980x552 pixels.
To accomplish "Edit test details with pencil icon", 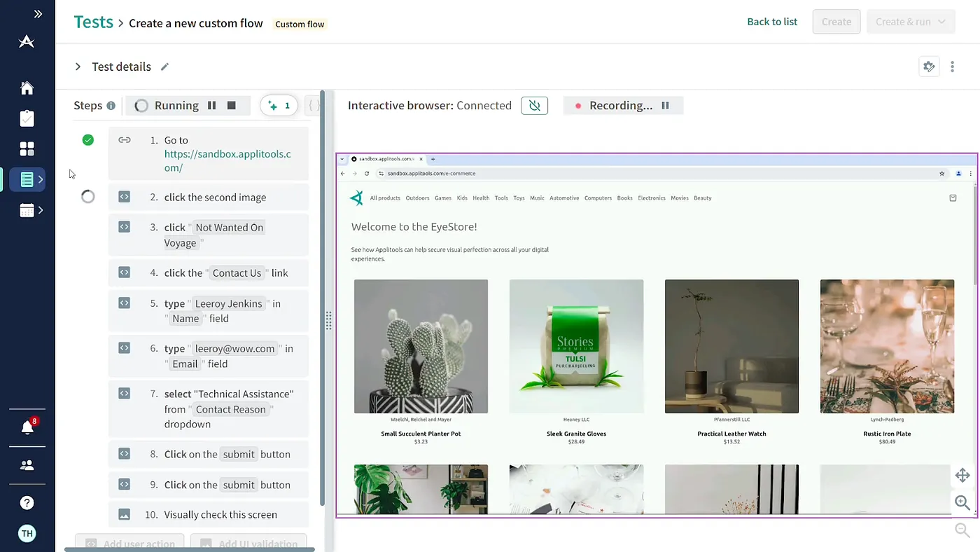I will [x=164, y=67].
